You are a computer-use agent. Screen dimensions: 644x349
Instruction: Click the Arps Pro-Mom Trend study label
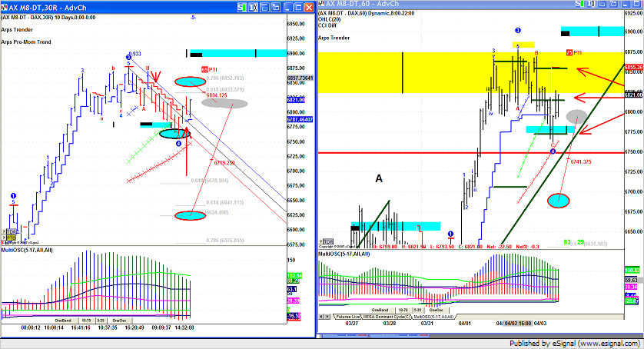click(26, 42)
